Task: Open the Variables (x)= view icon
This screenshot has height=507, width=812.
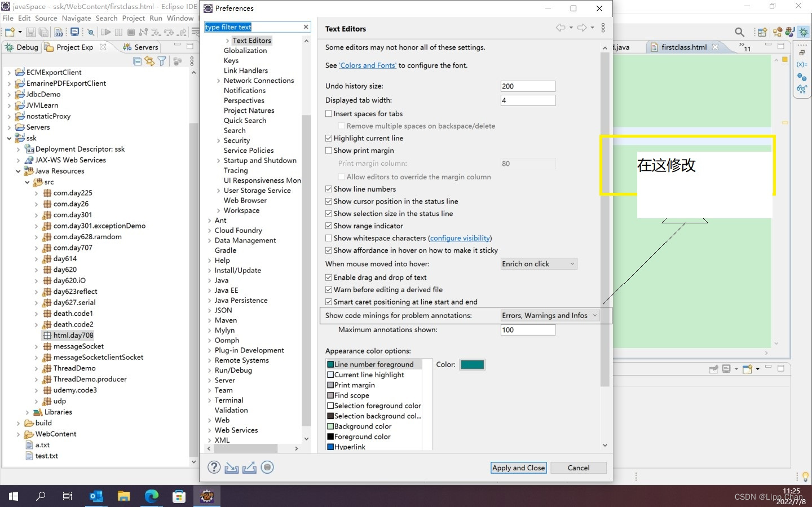Action: click(x=802, y=64)
